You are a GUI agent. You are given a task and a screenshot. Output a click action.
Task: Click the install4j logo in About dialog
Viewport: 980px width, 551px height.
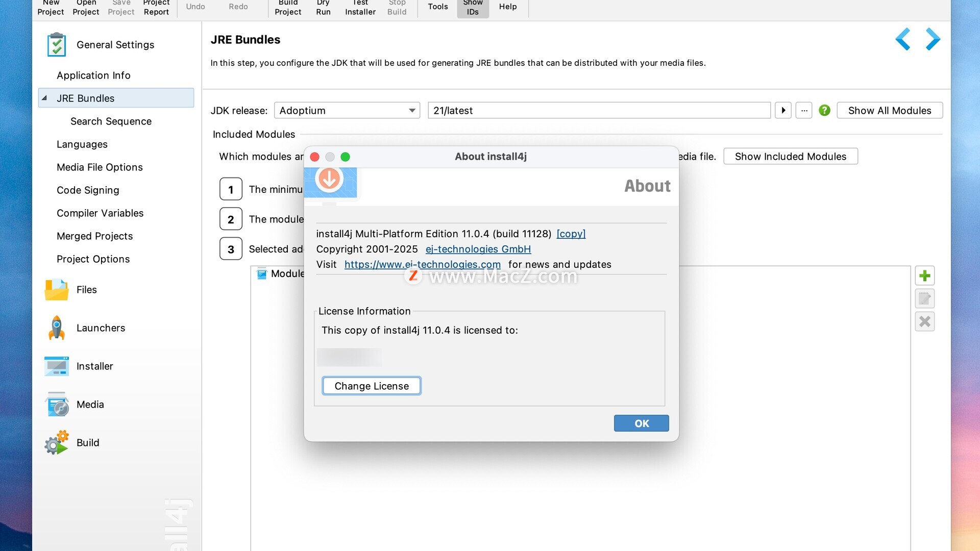pyautogui.click(x=330, y=183)
